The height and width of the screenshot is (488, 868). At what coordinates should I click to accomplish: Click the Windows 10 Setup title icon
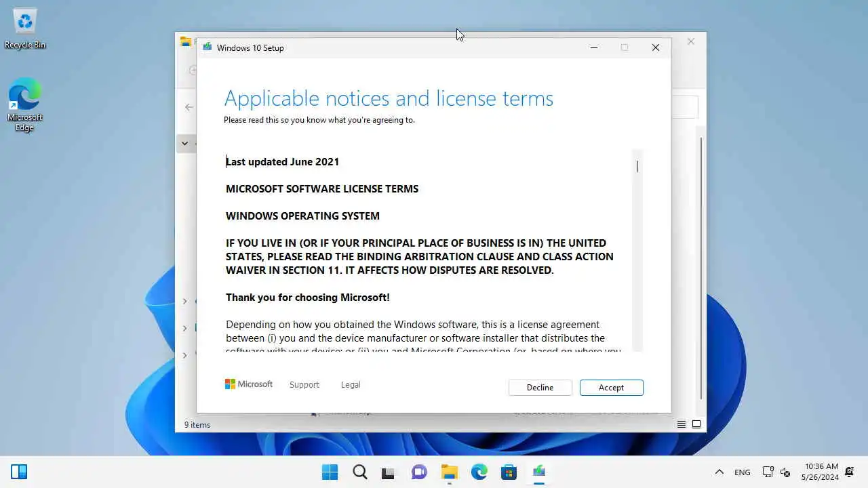coord(207,47)
